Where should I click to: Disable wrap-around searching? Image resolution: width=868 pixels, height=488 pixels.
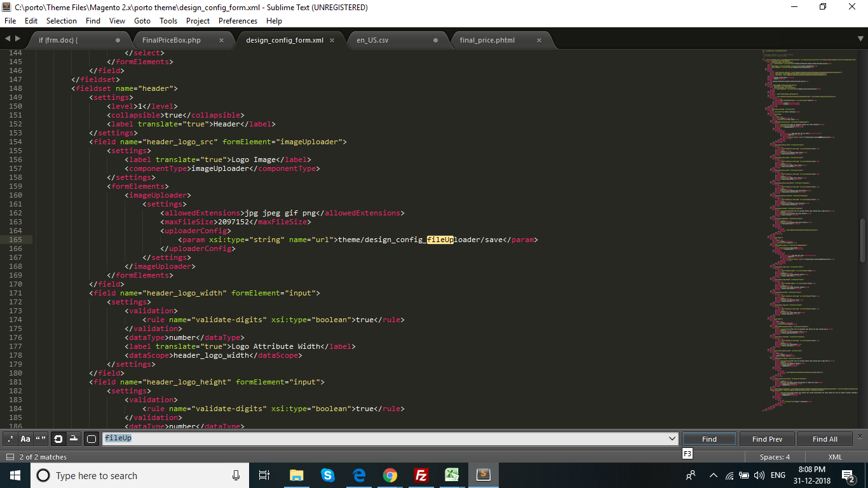tap(58, 438)
